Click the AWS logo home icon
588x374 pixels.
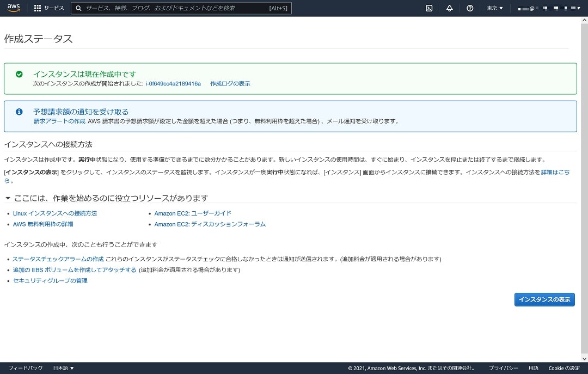coord(14,8)
